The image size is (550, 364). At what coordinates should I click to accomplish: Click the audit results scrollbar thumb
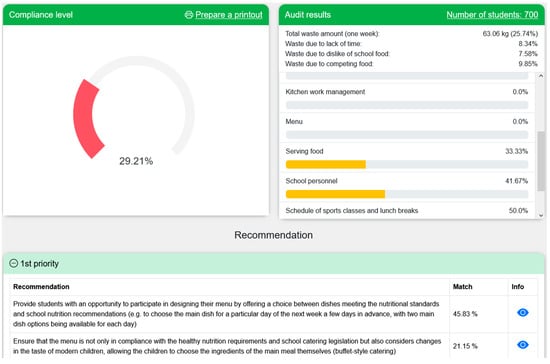[x=541, y=161]
